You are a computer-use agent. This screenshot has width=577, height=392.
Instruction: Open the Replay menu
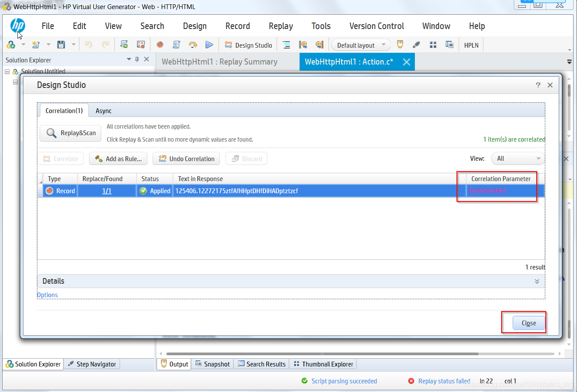(281, 26)
